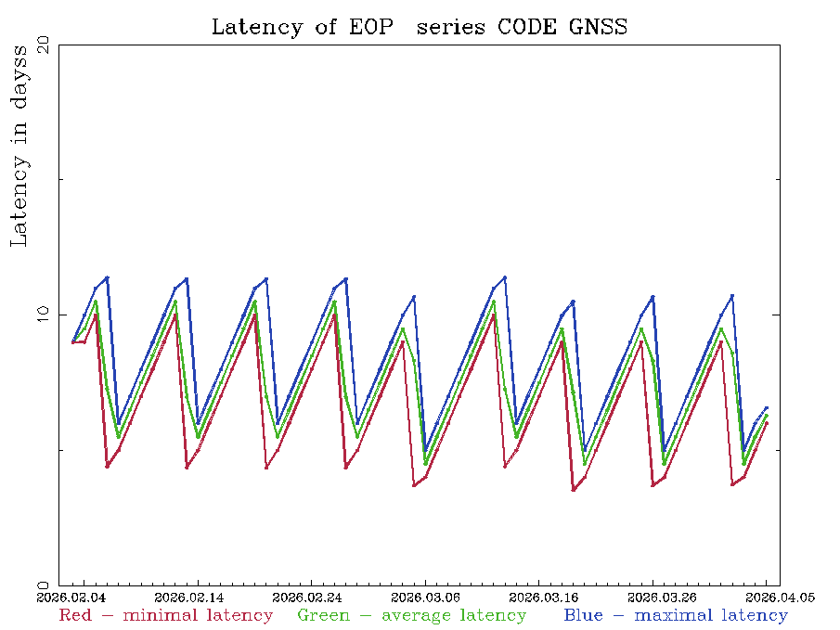Screen dimensions: 840x630
Task: Click the 2026.02.24 x-axis date label
Action: click(310, 598)
